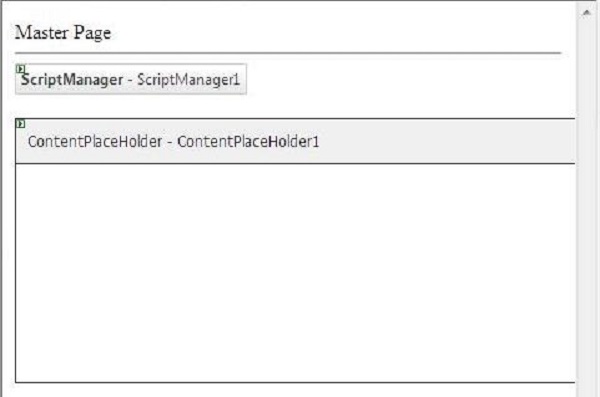Viewport: 600px width, 397px height.
Task: Click blank space right of ScriptManager control
Action: tap(409, 79)
